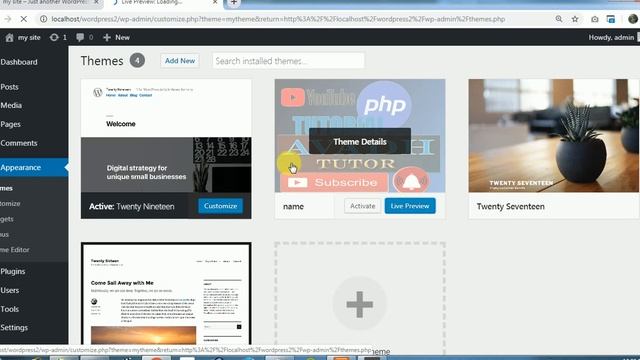Open the browser zoom magnifier icon

558,19
